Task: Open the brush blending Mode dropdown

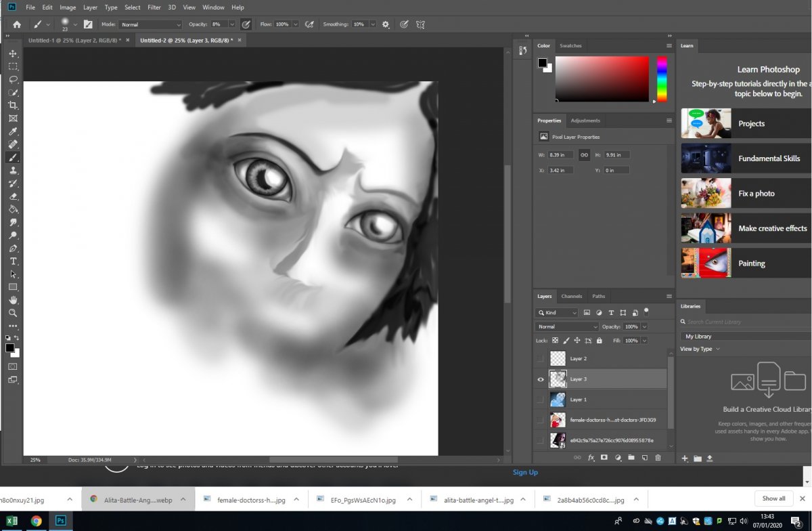Action: (x=150, y=24)
